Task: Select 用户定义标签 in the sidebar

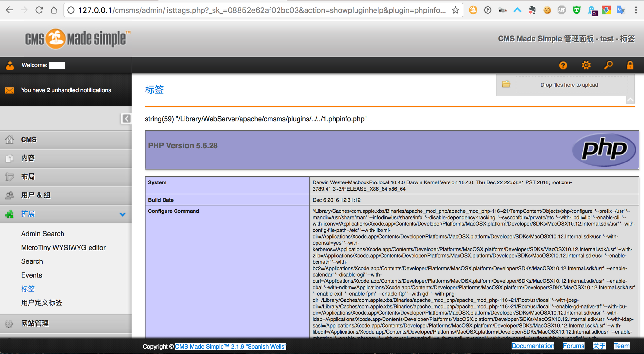Action: tap(42, 302)
